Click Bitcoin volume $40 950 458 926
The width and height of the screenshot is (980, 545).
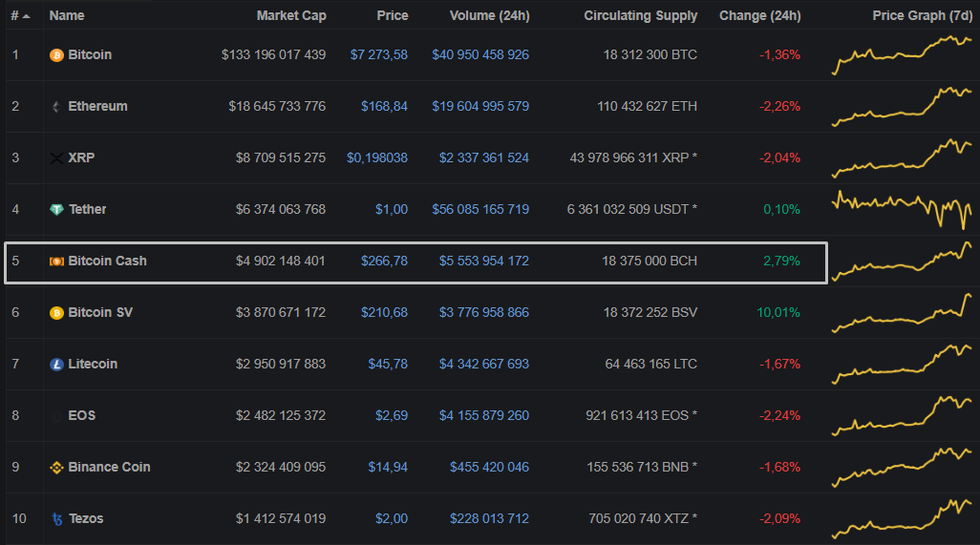480,55
